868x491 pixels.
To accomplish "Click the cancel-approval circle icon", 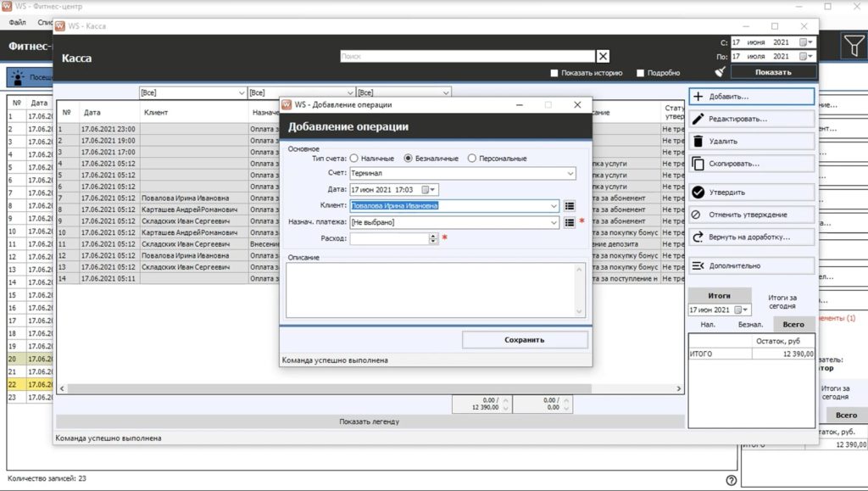I will (x=697, y=215).
